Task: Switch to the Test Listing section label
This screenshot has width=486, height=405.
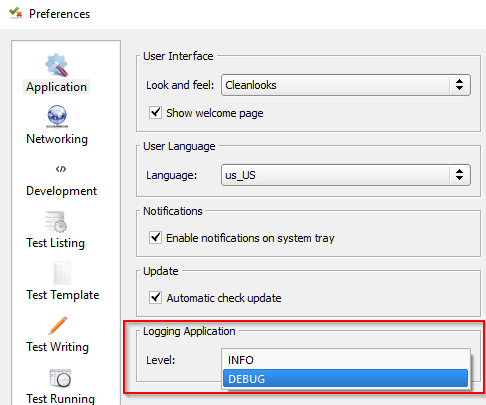Action: [x=56, y=243]
